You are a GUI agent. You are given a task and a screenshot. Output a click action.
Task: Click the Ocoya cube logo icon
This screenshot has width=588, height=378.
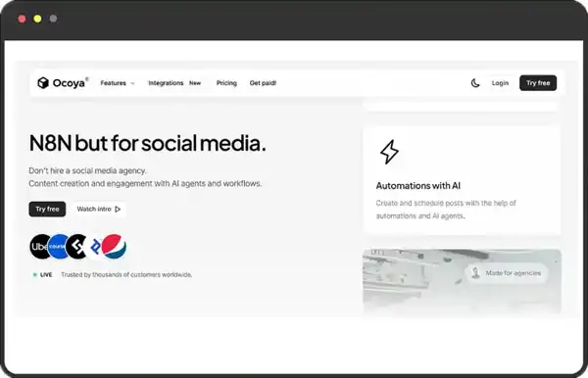[43, 83]
